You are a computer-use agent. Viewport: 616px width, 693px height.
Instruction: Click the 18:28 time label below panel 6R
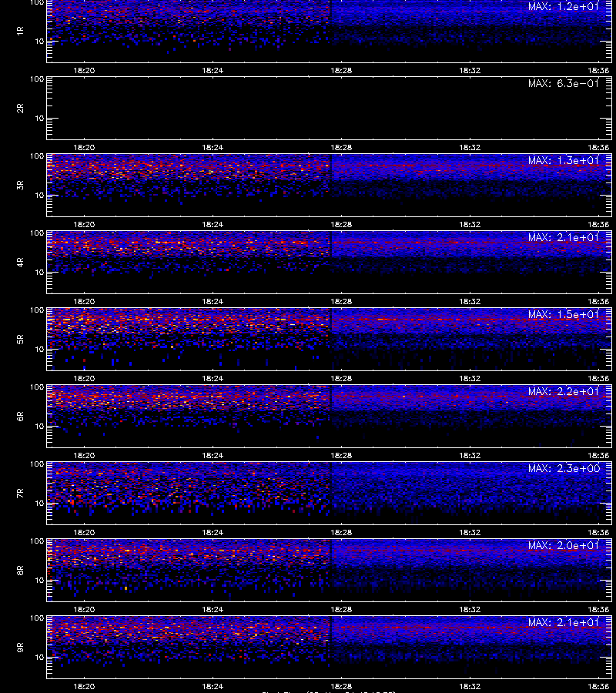341,456
